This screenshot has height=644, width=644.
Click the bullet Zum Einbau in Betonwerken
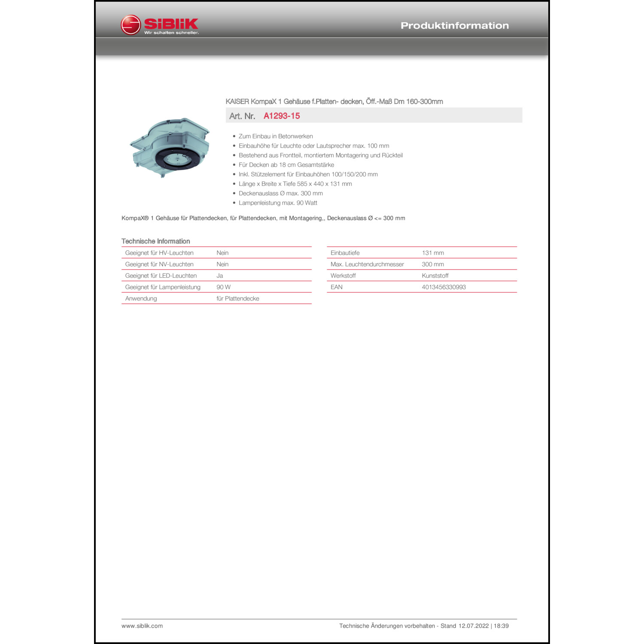[x=276, y=137]
